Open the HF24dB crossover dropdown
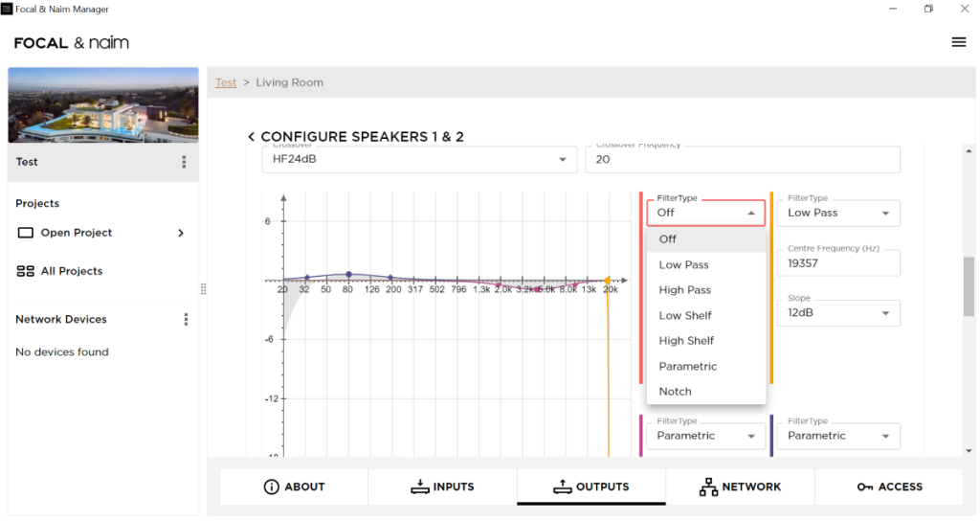Screen dimensions: 980x521 click(x=419, y=160)
